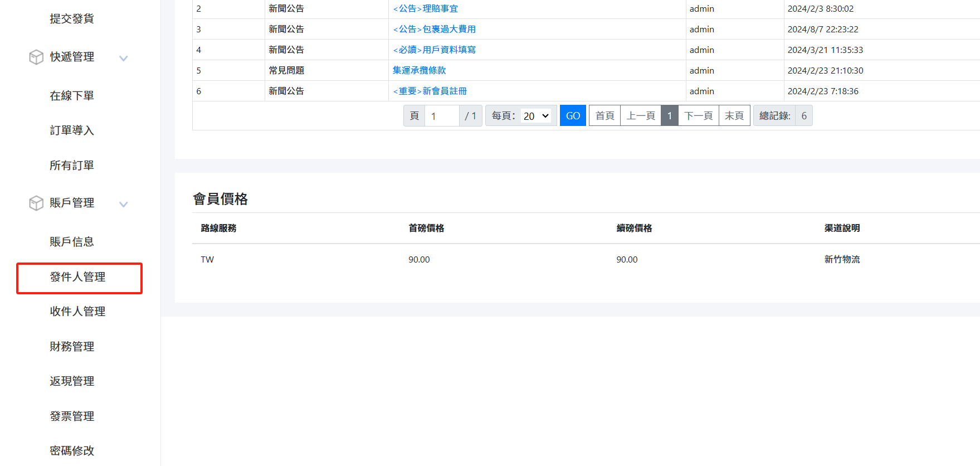Open 所有訂單 list
Image resolution: width=980 pixels, height=466 pixels.
click(x=72, y=166)
